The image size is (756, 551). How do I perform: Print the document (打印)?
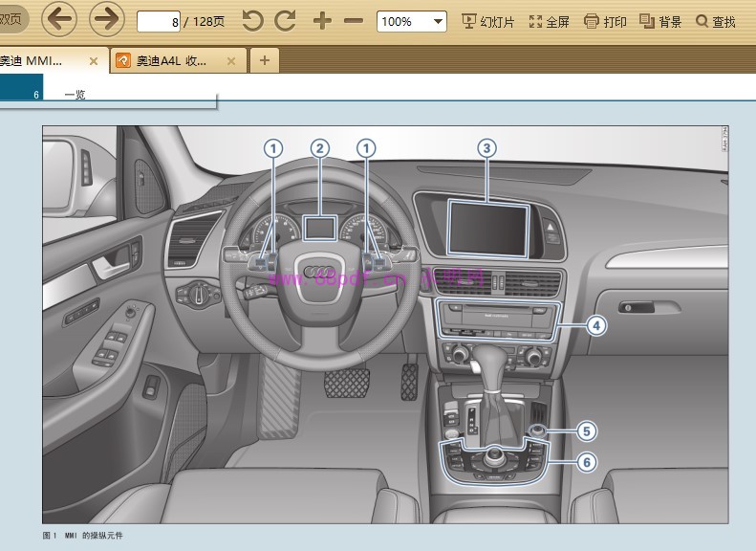pos(605,21)
